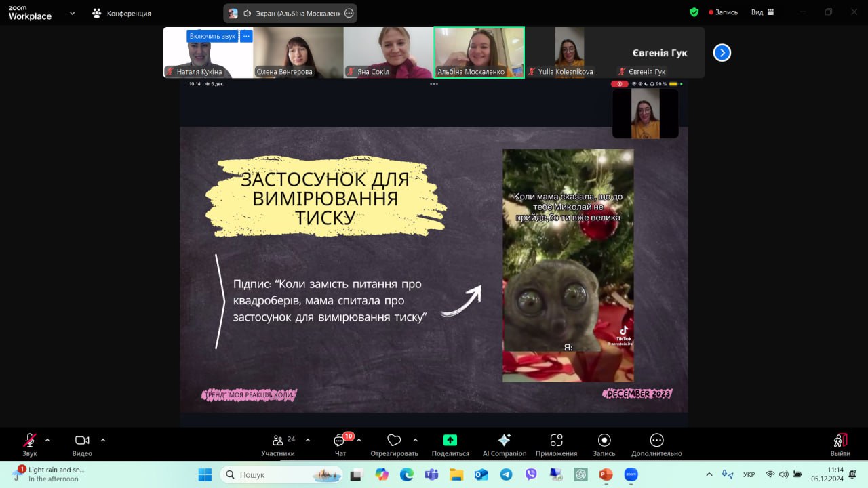The width and height of the screenshot is (868, 488).
Task: Click Включить звук on Наталя Кукіна
Action: [x=213, y=36]
